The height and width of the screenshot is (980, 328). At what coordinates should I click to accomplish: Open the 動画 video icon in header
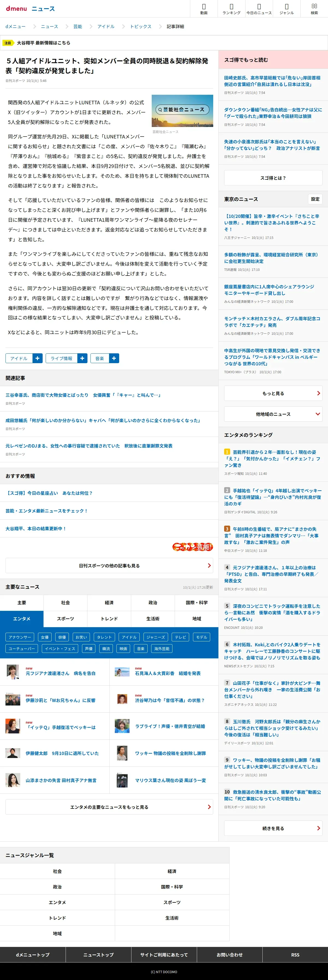click(x=204, y=9)
